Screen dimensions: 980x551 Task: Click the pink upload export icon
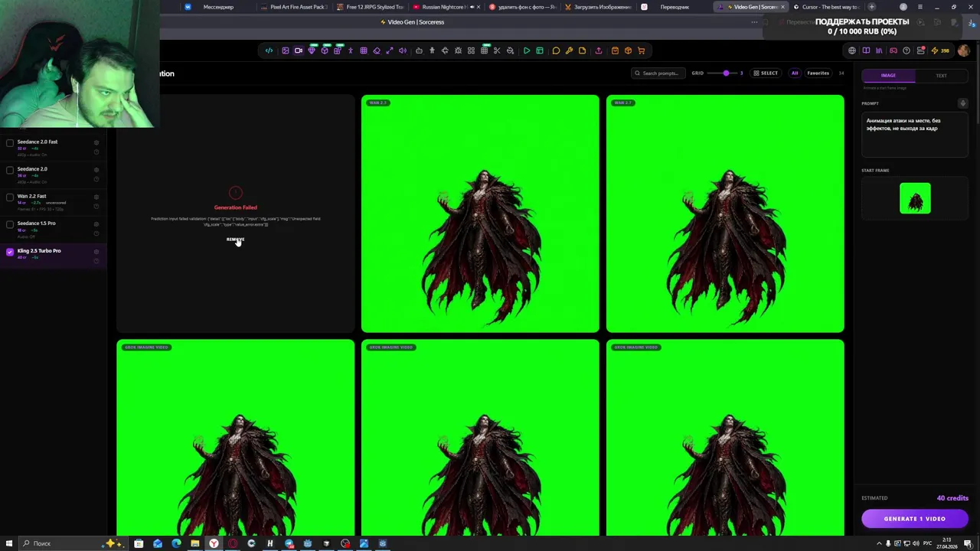click(599, 51)
